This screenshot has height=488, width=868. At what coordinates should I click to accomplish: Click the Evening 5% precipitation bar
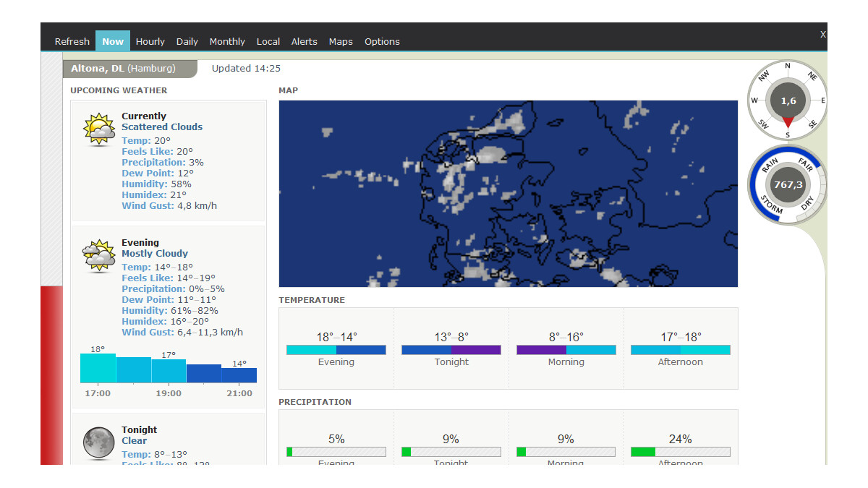[336, 452]
